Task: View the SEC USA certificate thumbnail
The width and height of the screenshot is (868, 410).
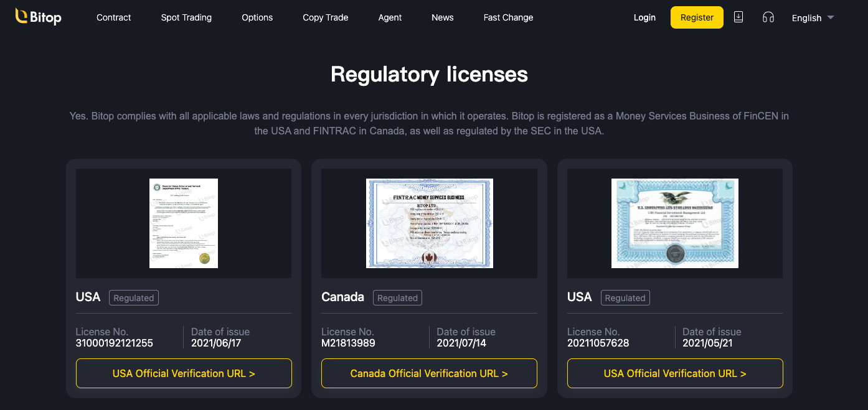Action: 675,223
